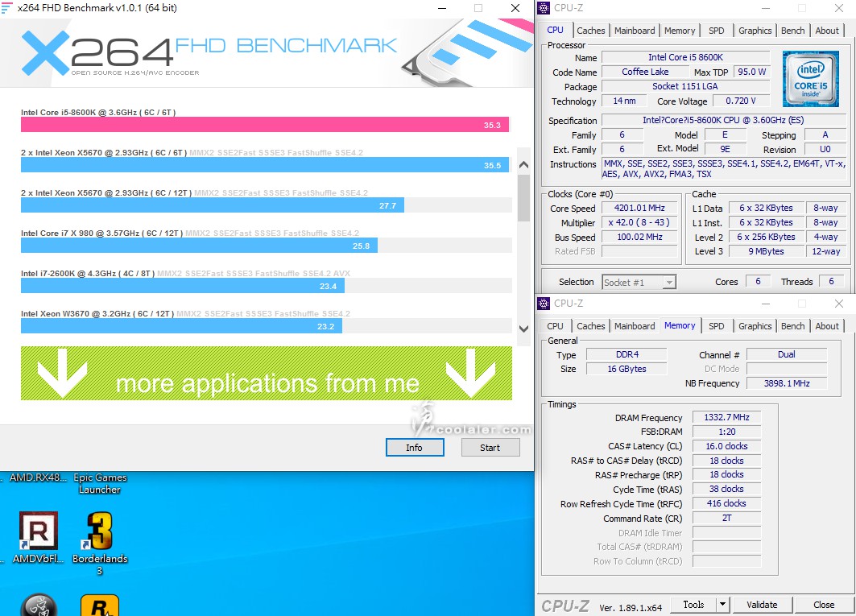Switch to Caches tab in upper CPU-Z

point(591,31)
